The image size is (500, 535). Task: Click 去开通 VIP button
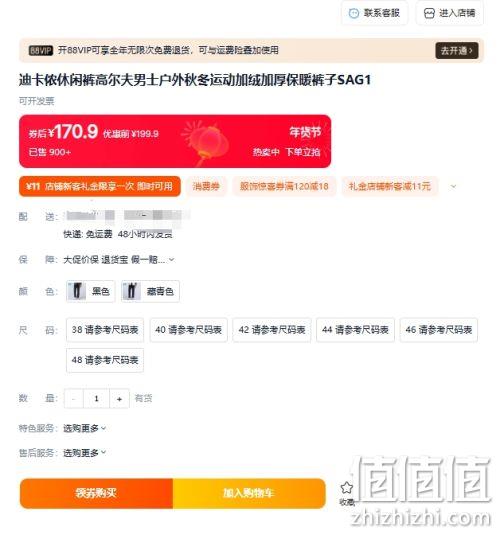coord(457,50)
